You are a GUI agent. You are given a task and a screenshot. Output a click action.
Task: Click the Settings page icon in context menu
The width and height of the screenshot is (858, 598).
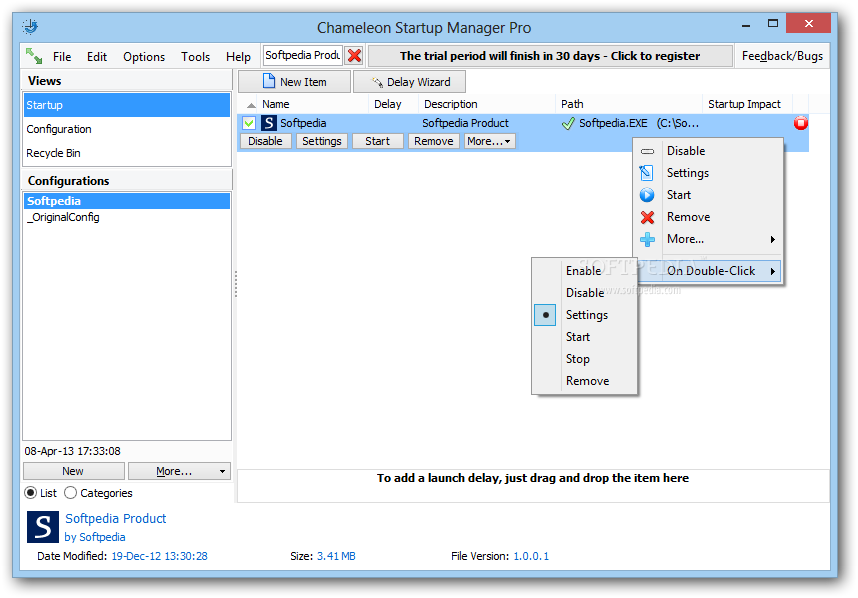pos(647,173)
